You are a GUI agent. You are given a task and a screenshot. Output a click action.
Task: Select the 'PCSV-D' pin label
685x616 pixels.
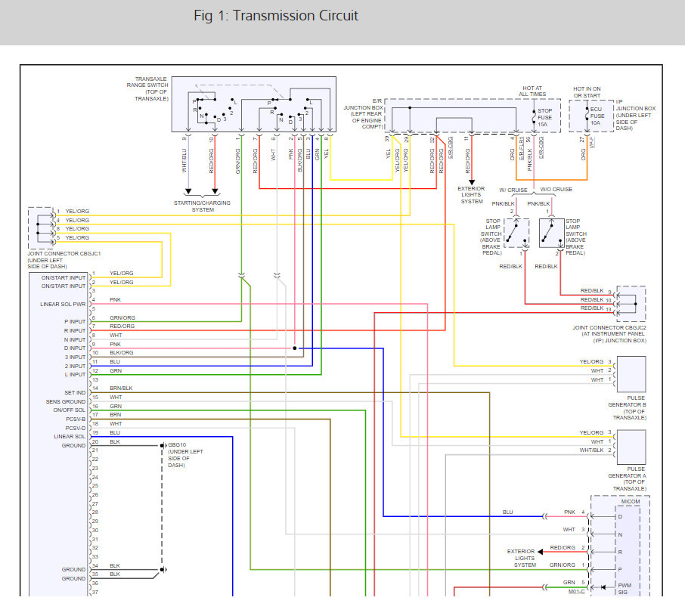coord(76,429)
